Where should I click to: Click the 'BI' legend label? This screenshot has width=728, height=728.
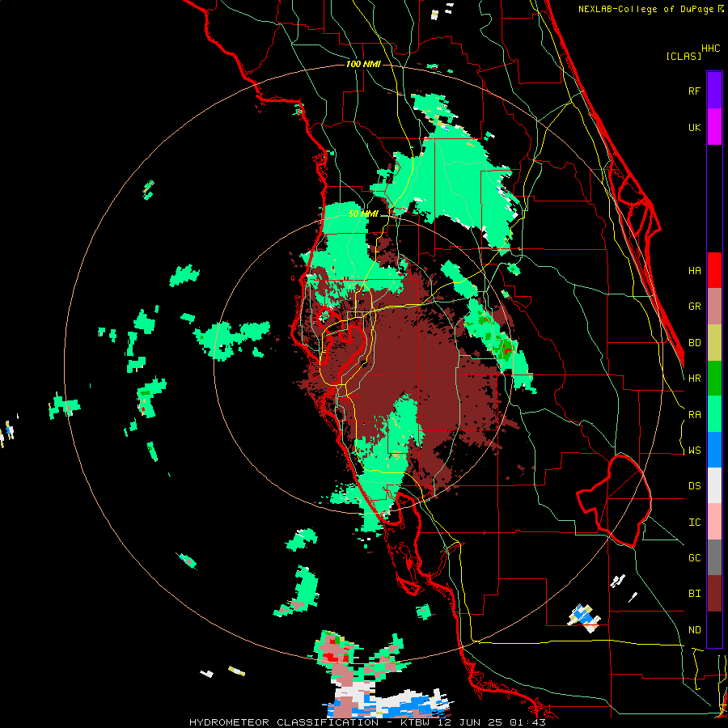coord(694,594)
